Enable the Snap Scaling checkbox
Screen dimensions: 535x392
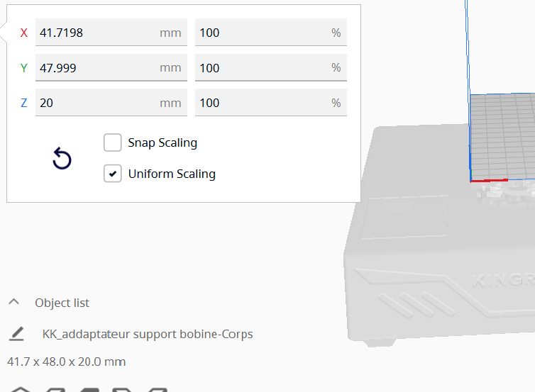(113, 142)
